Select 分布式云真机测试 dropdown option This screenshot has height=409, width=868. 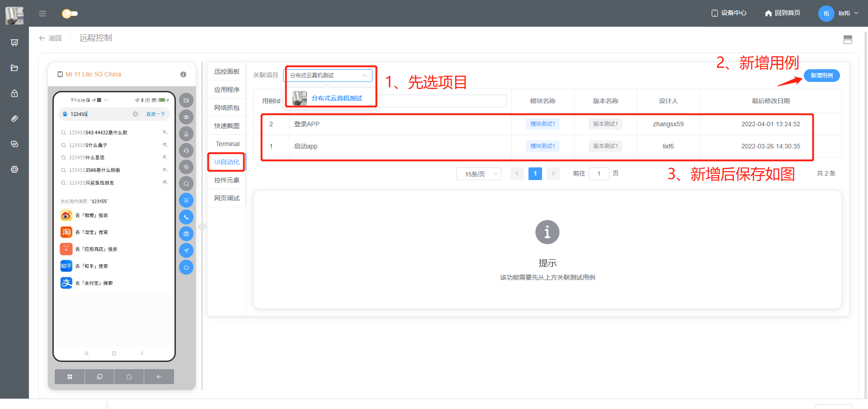point(330,98)
